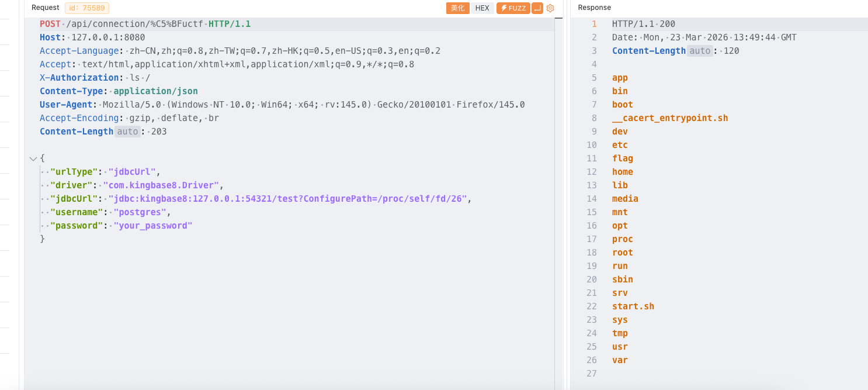Open request settings gear icon
This screenshot has width=868, height=390.
550,8
